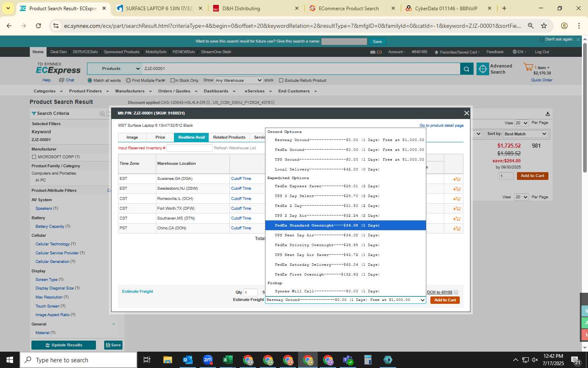Click Input Reserved Inventory number field
The width and height of the screenshot is (588, 368).
189,148
